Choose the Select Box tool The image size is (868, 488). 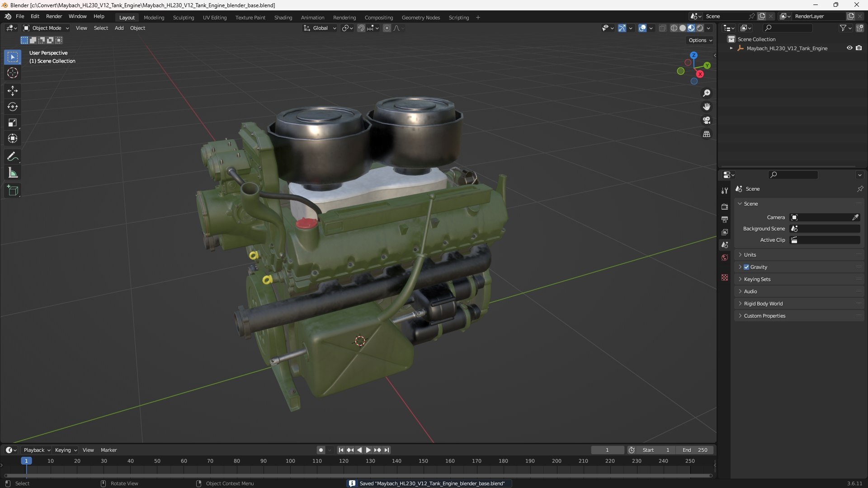pos(13,57)
